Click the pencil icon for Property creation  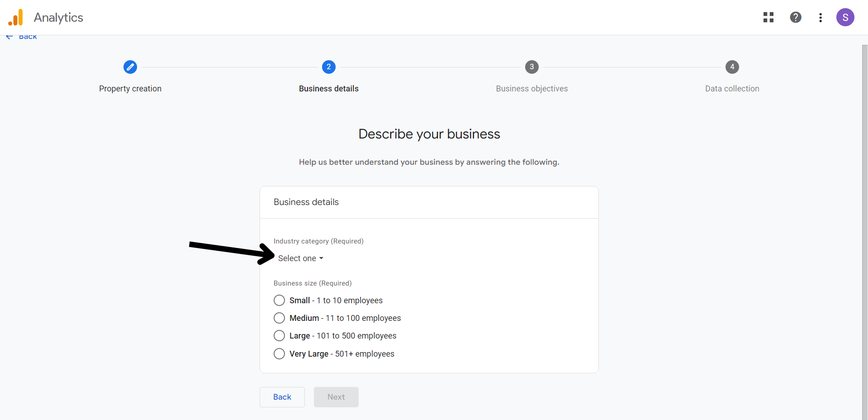point(130,67)
